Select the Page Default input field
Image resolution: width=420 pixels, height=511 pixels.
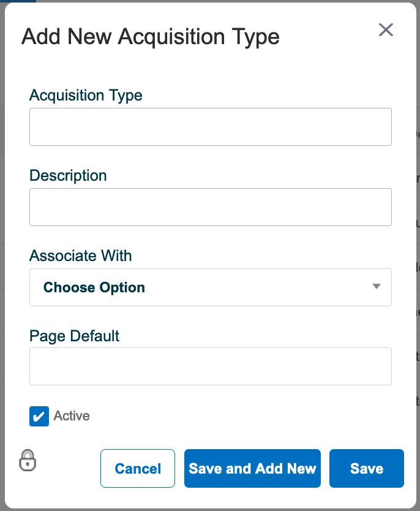(211, 366)
